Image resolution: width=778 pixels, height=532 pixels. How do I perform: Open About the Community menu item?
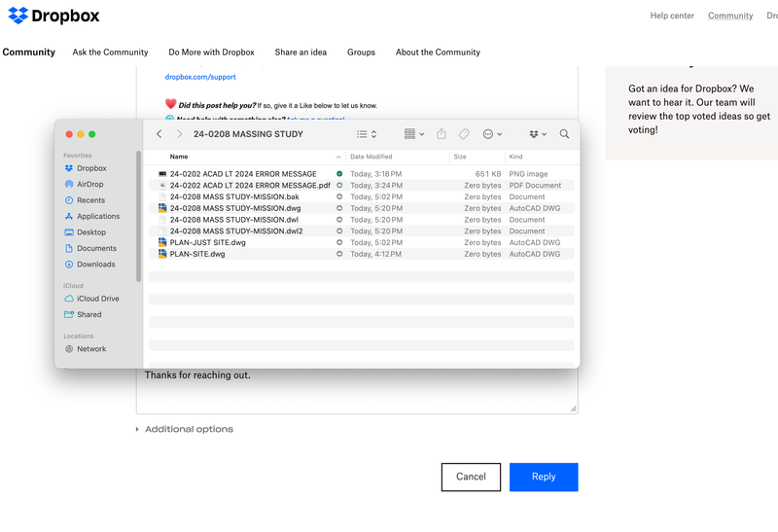coord(438,53)
